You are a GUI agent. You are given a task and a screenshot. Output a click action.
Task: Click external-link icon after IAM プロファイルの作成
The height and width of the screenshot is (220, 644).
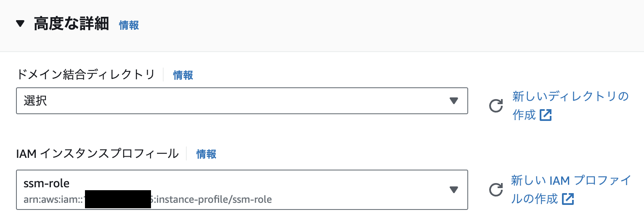click(x=568, y=199)
